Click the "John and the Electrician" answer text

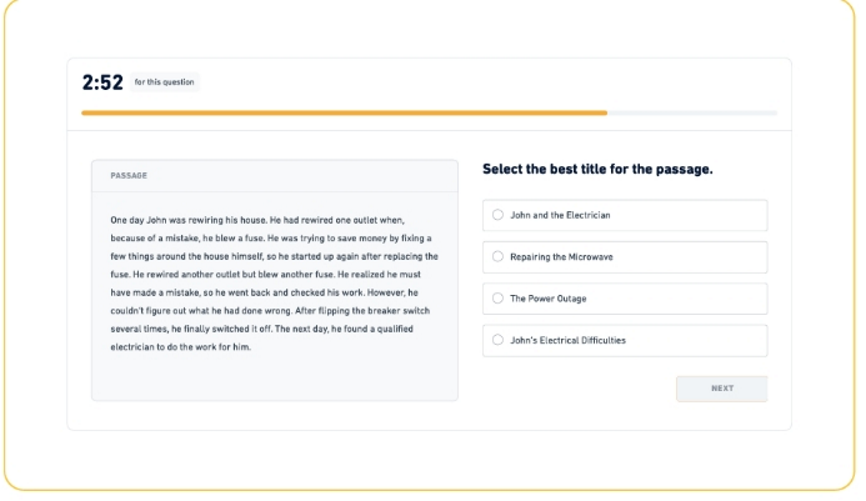560,215
